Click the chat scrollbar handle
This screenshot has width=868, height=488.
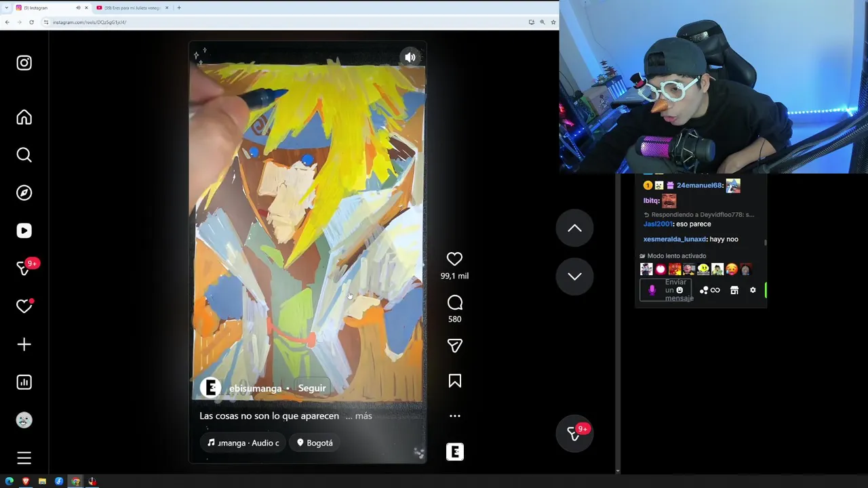(x=766, y=242)
